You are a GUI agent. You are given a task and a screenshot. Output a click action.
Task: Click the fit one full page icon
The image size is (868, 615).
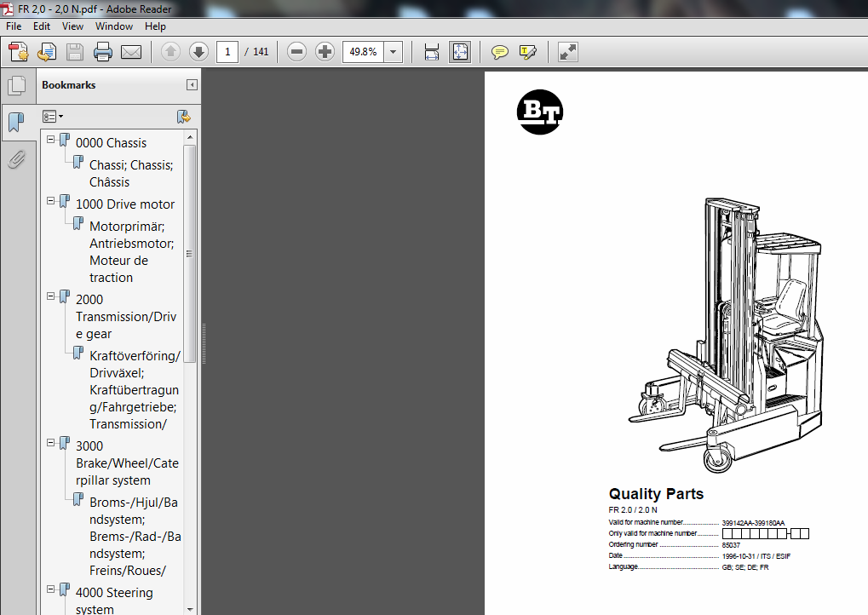pos(460,52)
